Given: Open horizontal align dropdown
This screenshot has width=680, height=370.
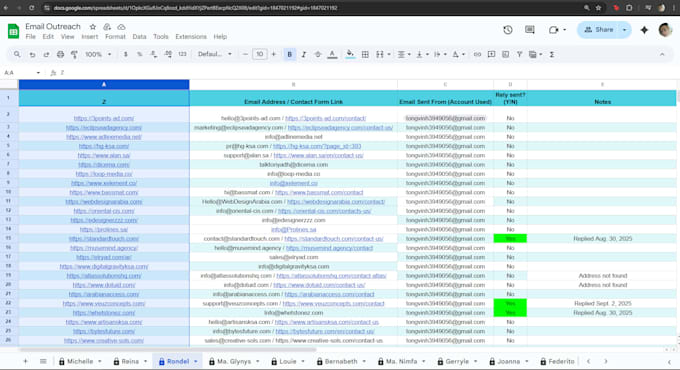Looking at the screenshot, I should pyautogui.click(x=404, y=54).
